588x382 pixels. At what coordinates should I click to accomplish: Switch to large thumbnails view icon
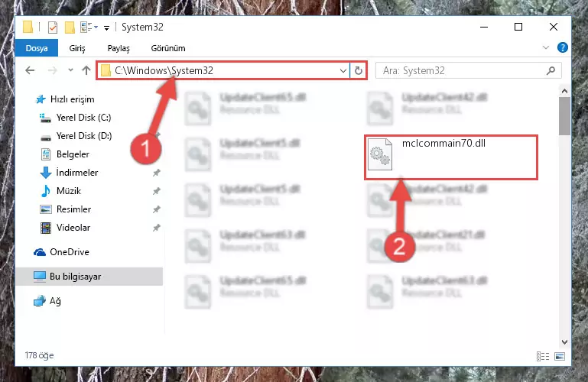[x=560, y=356]
